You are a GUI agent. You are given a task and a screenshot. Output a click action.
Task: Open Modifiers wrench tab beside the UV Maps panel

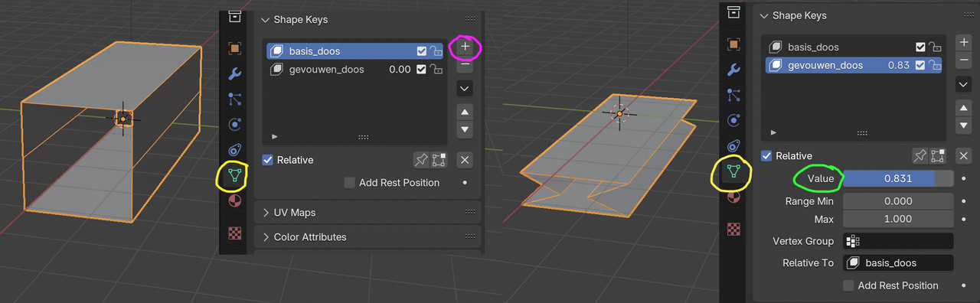coord(234,73)
